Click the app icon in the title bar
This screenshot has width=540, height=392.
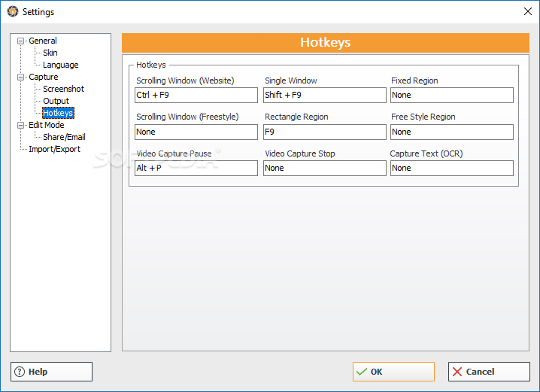point(13,11)
